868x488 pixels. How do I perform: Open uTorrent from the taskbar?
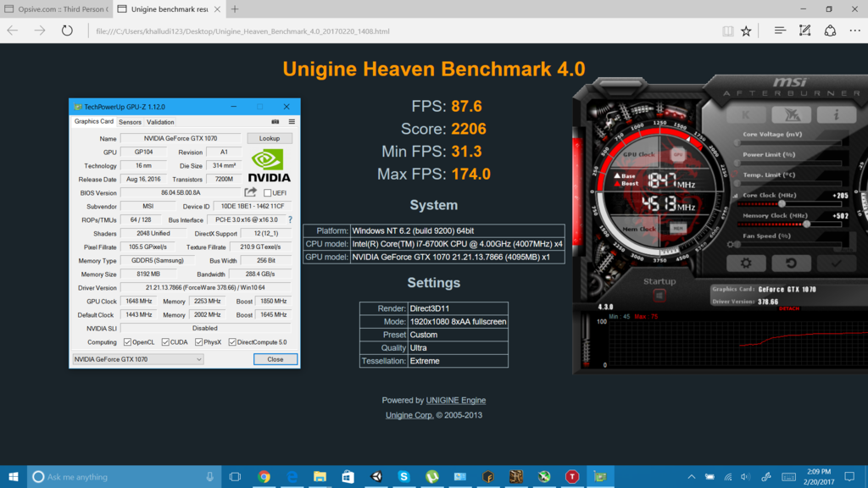pyautogui.click(x=431, y=476)
